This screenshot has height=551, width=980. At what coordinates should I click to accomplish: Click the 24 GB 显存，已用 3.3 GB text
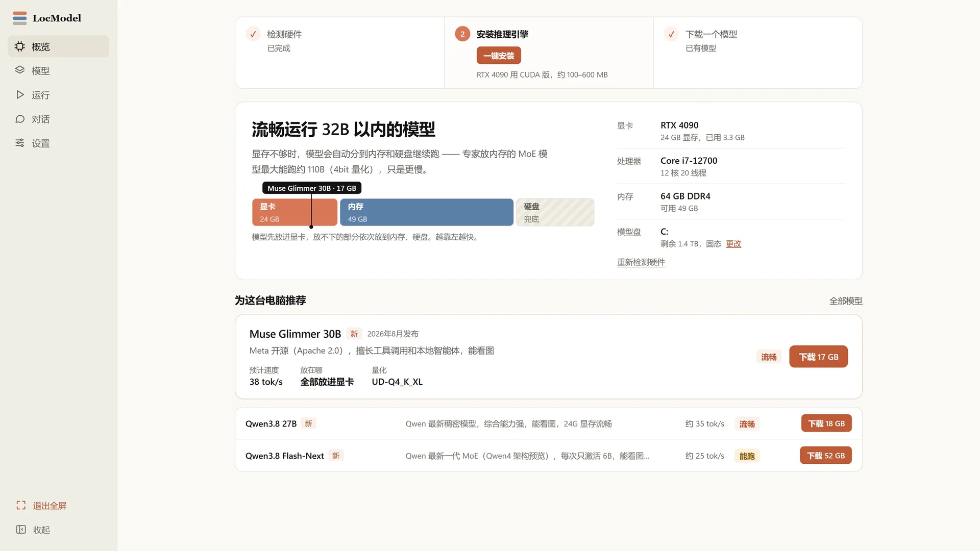click(702, 138)
